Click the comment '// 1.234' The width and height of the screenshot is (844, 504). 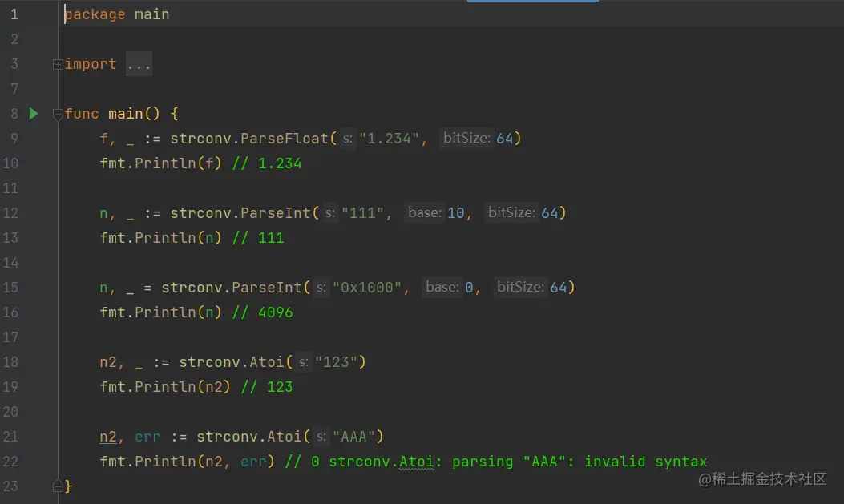pyautogui.click(x=267, y=163)
